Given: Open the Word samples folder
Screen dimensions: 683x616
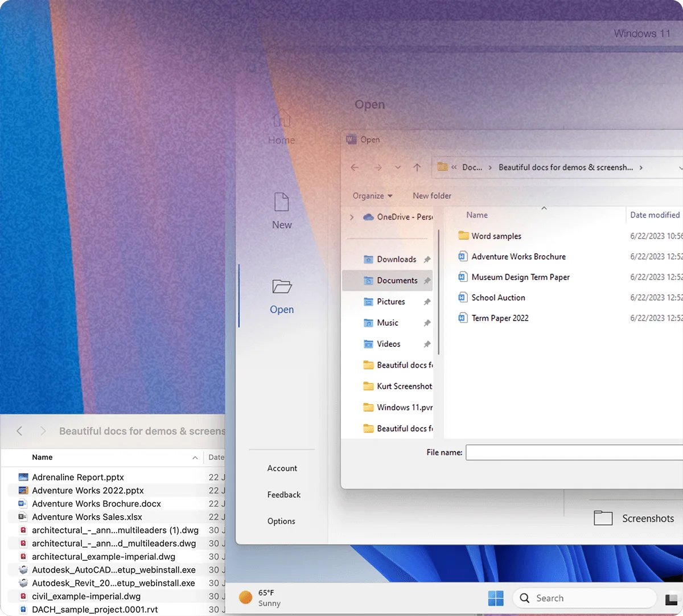Looking at the screenshot, I should coord(496,236).
